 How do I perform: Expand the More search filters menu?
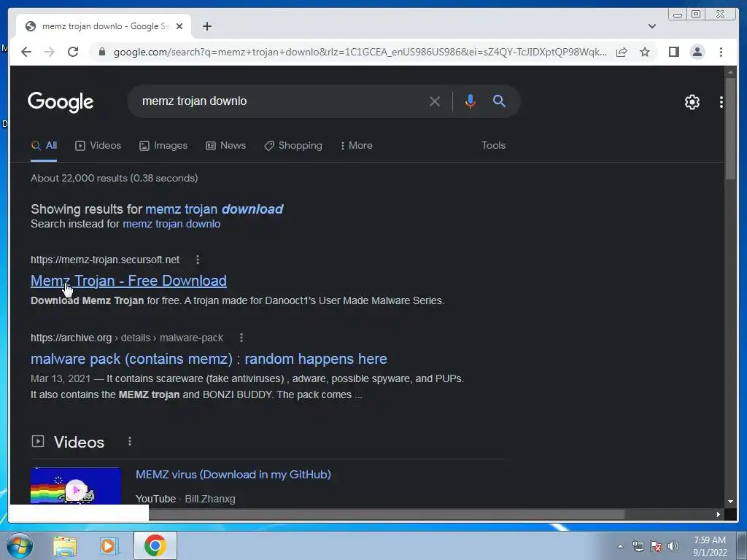point(356,145)
